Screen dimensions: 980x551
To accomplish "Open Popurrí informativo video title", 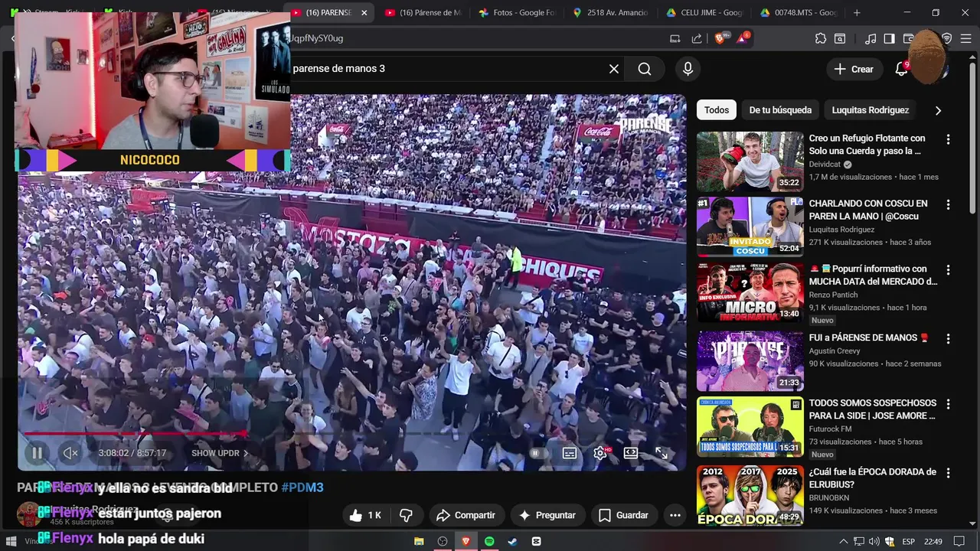I will point(873,275).
